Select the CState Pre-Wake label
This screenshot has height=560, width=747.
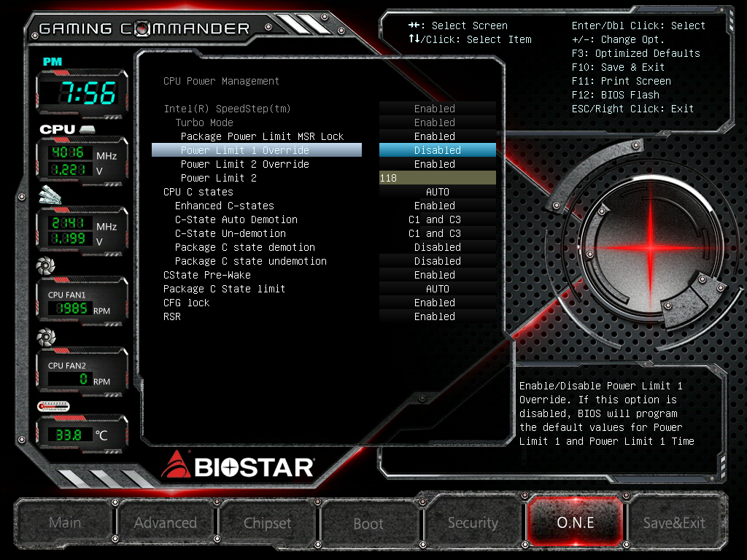206,275
